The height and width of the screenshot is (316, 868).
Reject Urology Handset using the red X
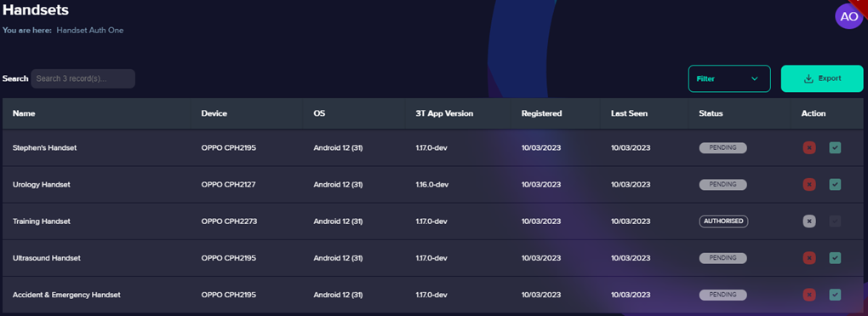pos(809,185)
